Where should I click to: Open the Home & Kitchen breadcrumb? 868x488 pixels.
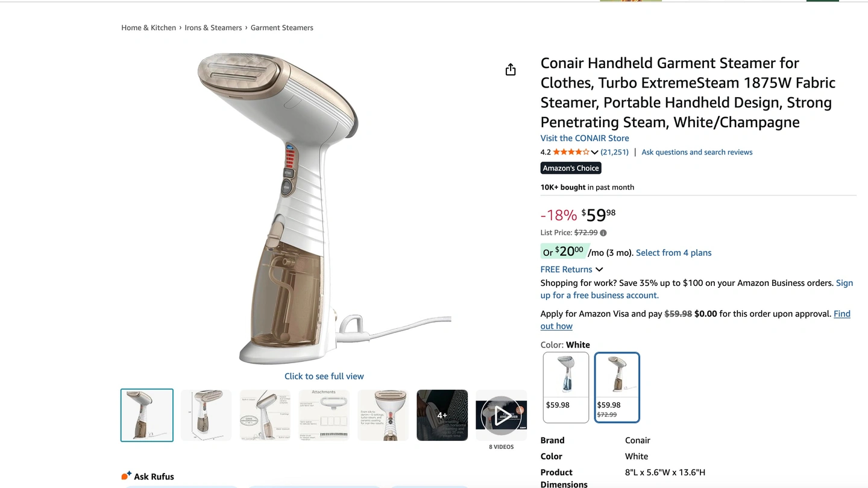148,28
